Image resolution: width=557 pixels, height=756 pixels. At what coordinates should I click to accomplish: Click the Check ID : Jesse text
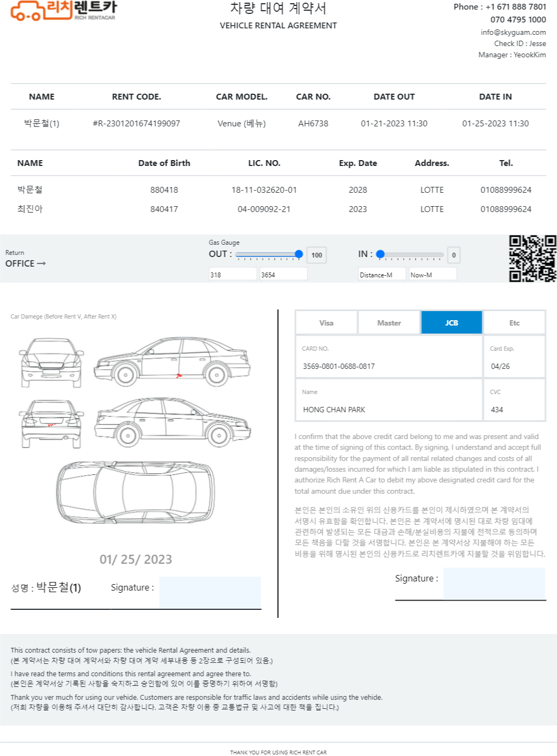pos(520,43)
